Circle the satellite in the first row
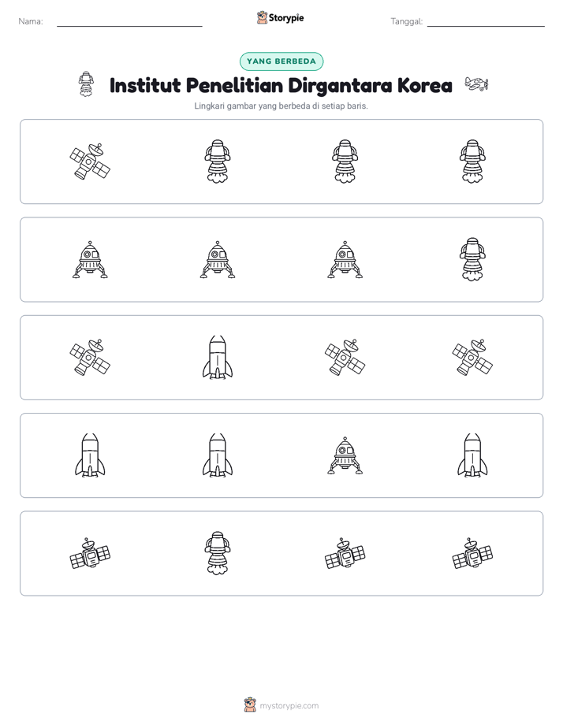 90,162
